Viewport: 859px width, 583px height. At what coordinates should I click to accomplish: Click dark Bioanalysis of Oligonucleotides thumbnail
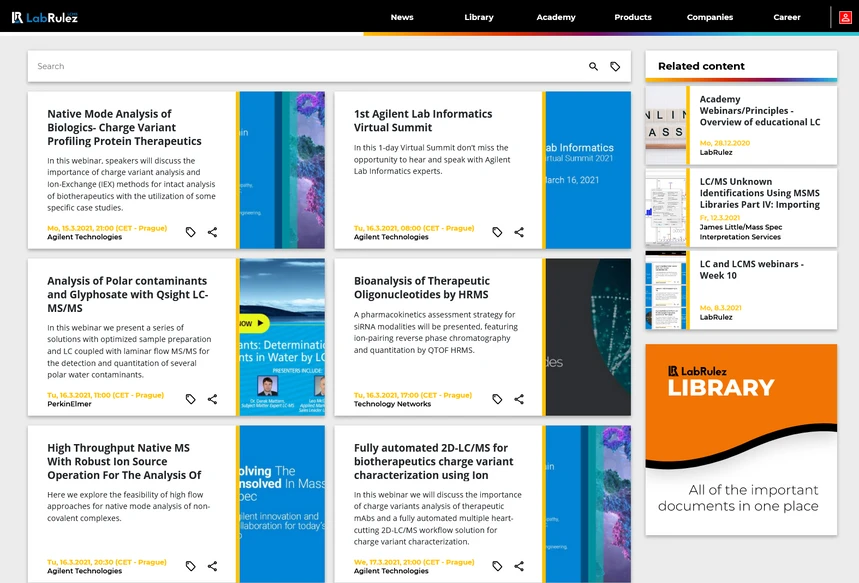coord(588,337)
